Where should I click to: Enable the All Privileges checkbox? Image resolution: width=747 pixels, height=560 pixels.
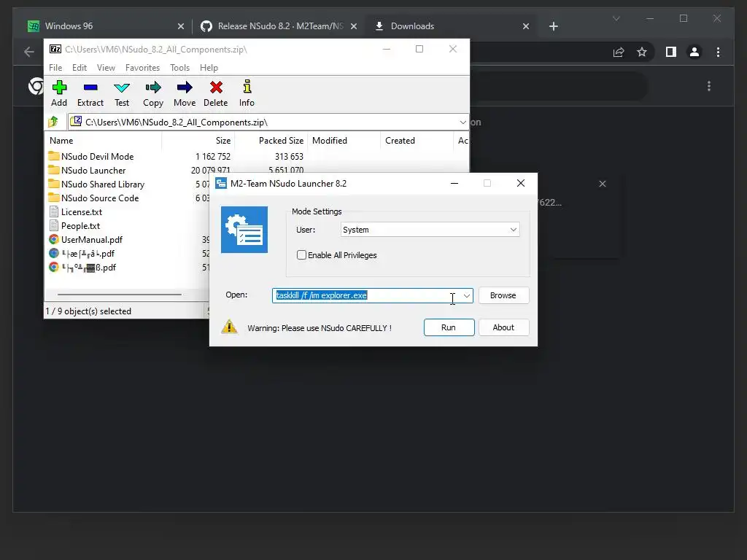pyautogui.click(x=301, y=254)
